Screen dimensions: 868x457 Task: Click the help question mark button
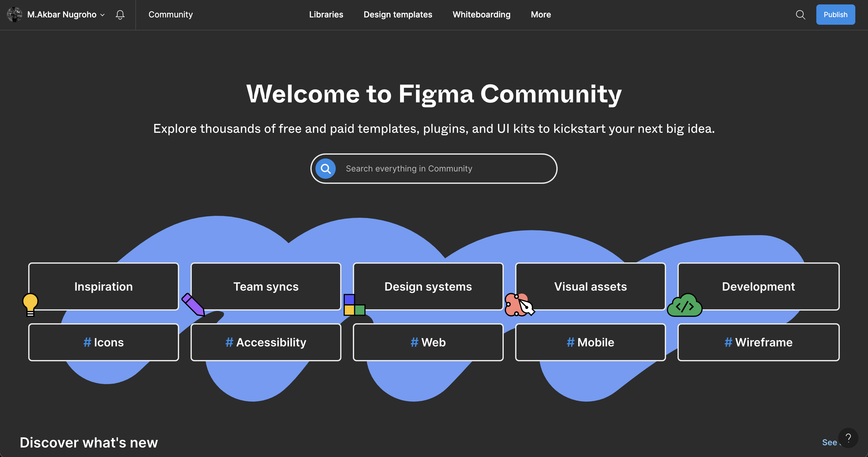point(848,438)
